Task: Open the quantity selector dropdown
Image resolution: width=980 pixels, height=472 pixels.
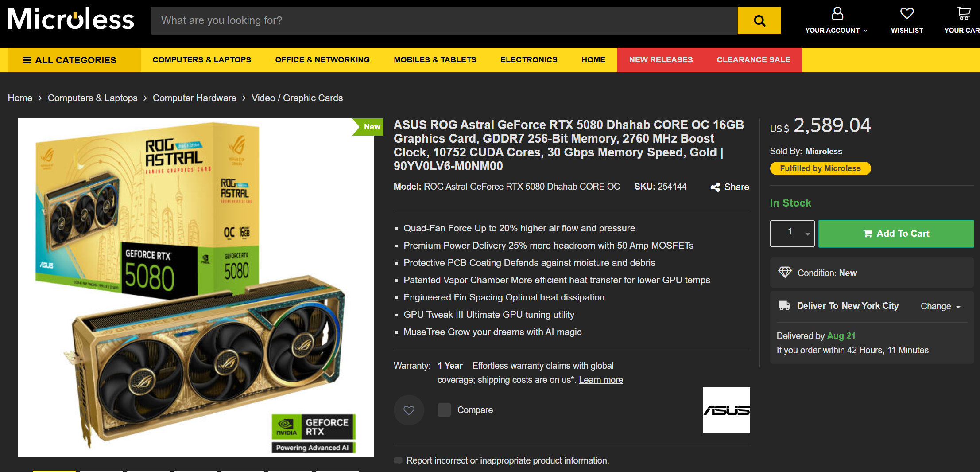Action: (x=792, y=233)
